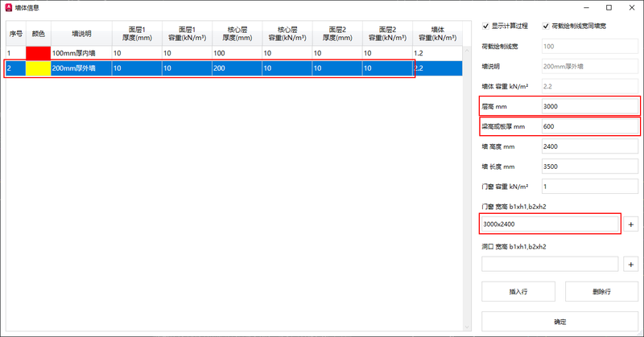644x337 pixels.
Task: Click the 墙体信息 window app icon
Action: 9,8
